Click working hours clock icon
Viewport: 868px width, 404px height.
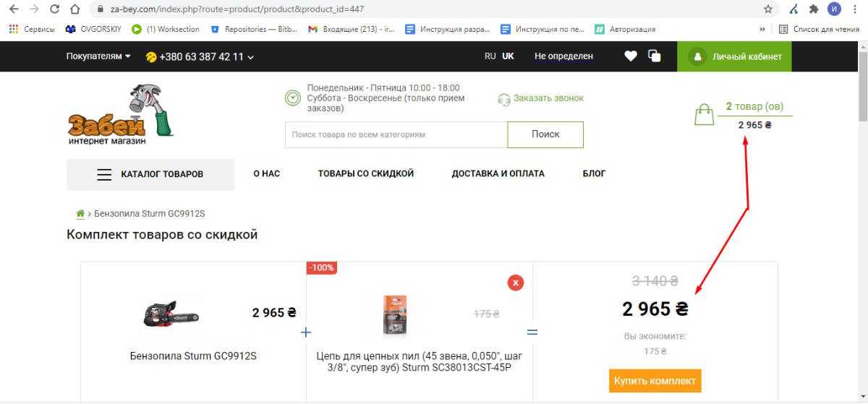293,98
